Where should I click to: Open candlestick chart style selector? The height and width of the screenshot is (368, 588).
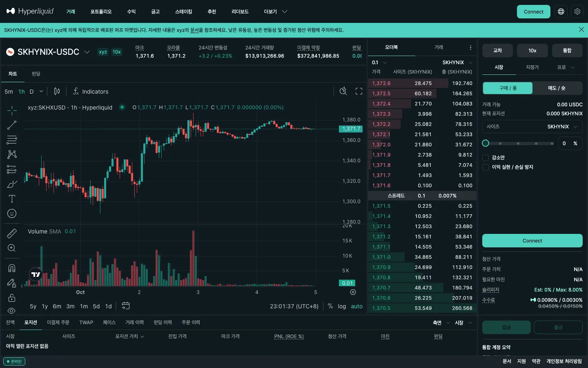click(x=57, y=91)
